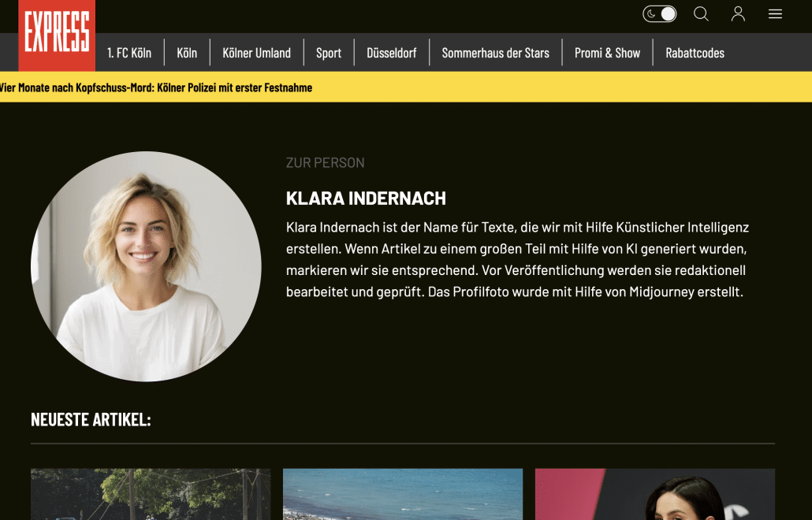Open the search magnifier icon

point(701,14)
